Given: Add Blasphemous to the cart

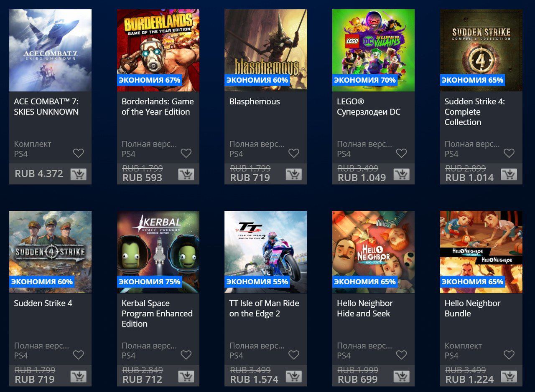Looking at the screenshot, I should click(294, 174).
